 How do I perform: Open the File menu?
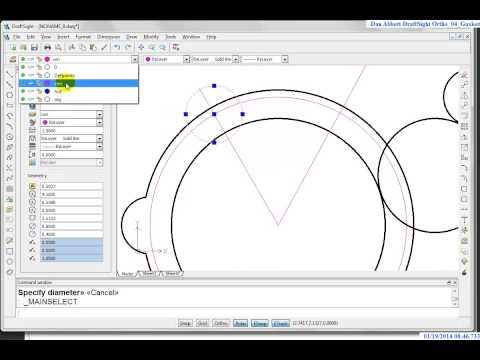point(17,37)
